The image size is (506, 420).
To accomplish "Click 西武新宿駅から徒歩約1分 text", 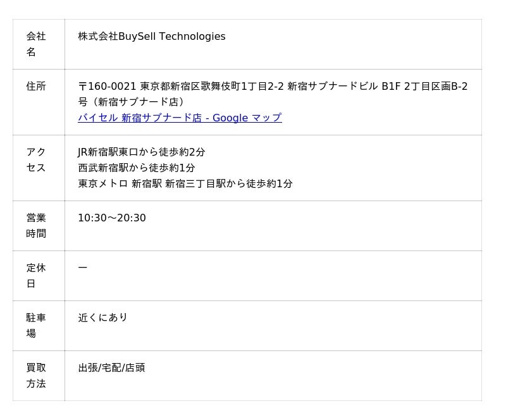I will click(137, 168).
